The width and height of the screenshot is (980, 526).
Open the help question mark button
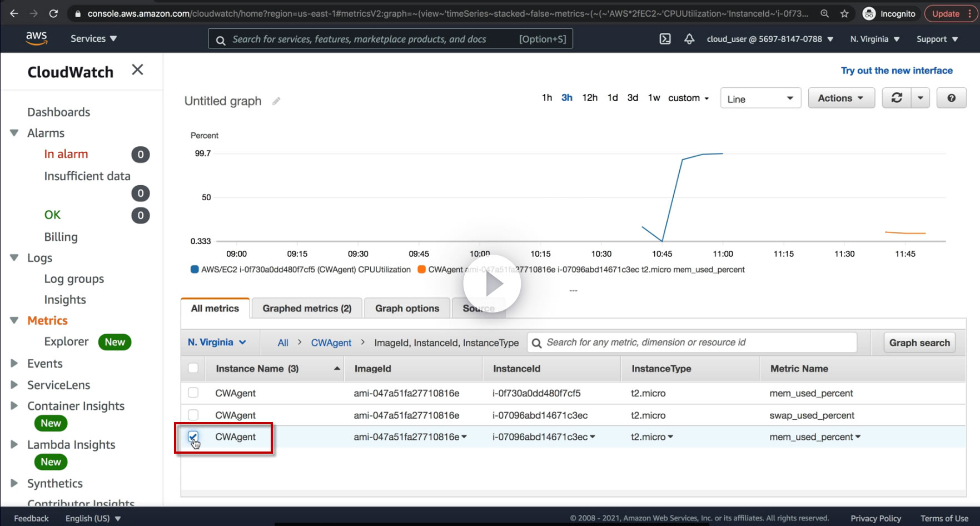pyautogui.click(x=951, y=98)
